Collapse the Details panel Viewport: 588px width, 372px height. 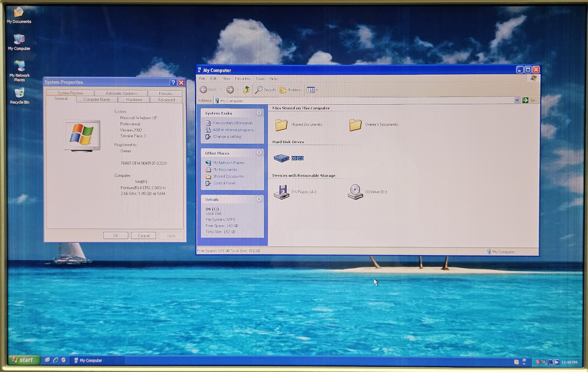tap(259, 199)
